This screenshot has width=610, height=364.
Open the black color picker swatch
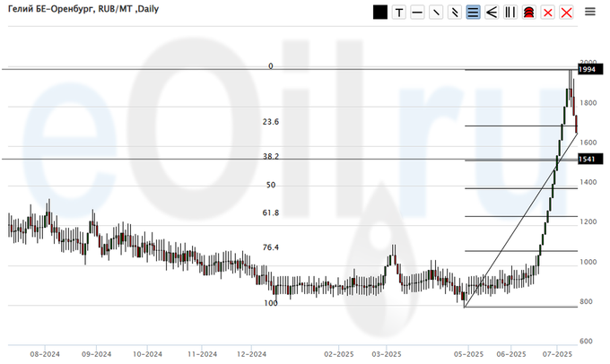(380, 12)
